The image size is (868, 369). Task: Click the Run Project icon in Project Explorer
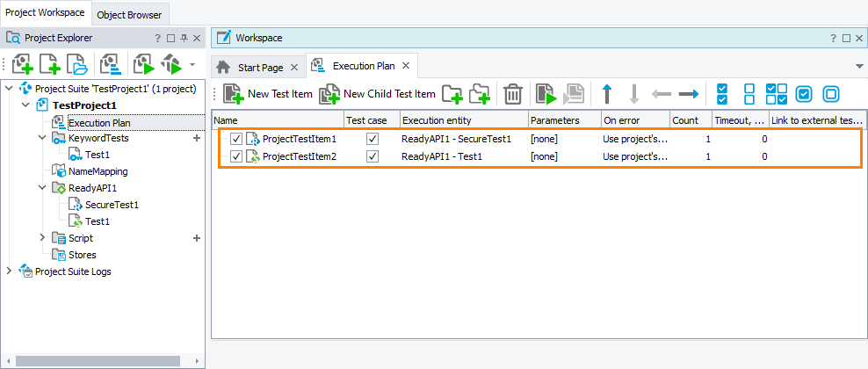coord(143,65)
